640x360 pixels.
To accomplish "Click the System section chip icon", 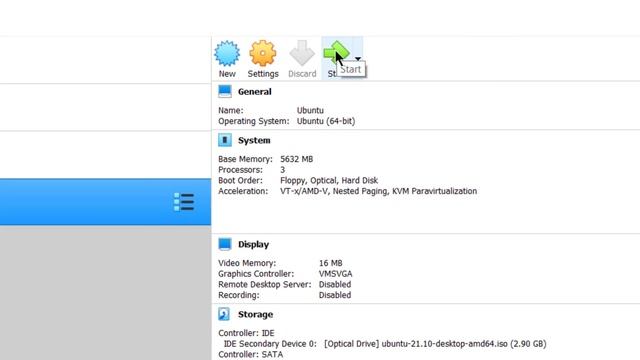I will click(224, 140).
